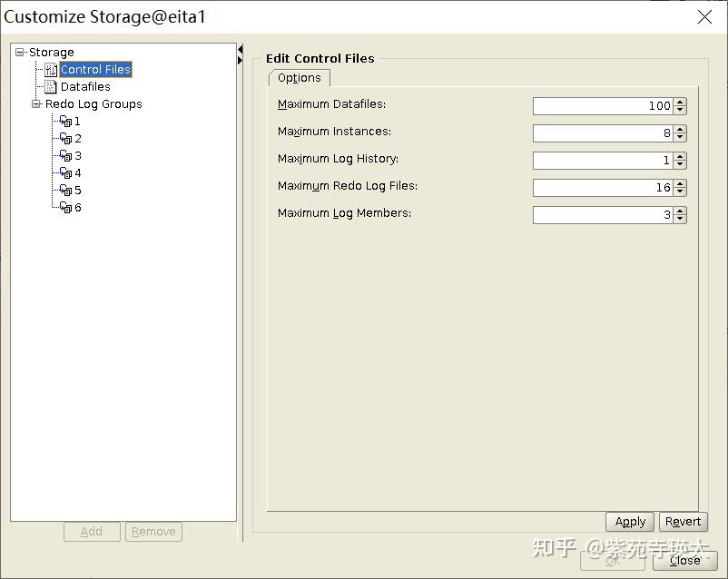Select Datafiles label in storage tree
Viewport: 728px width, 579px height.
[x=85, y=87]
